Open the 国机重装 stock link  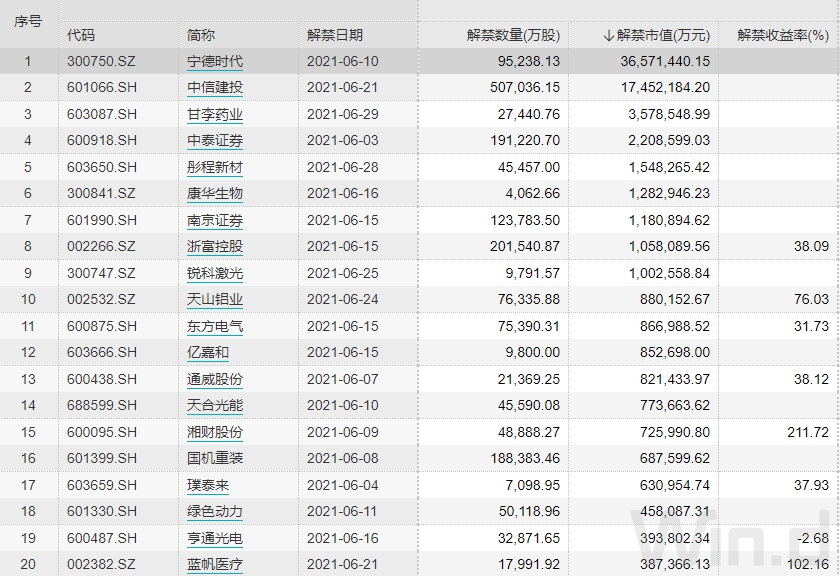[x=215, y=459]
